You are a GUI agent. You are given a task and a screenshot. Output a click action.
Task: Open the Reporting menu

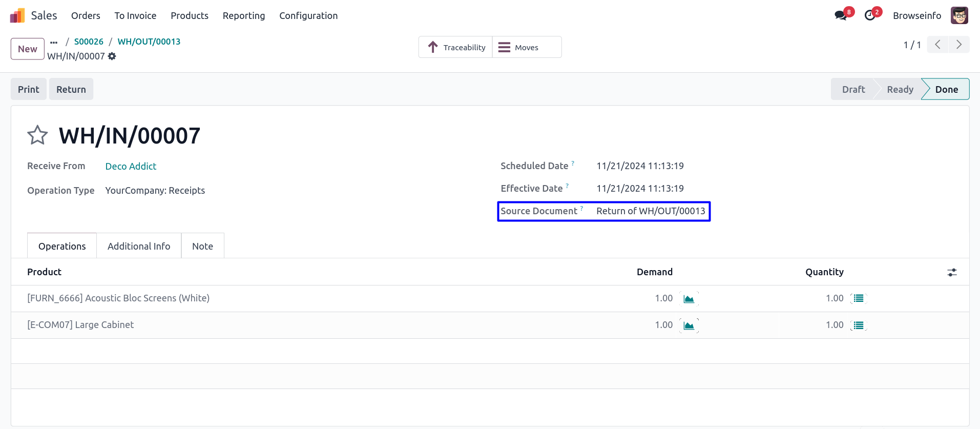244,16
